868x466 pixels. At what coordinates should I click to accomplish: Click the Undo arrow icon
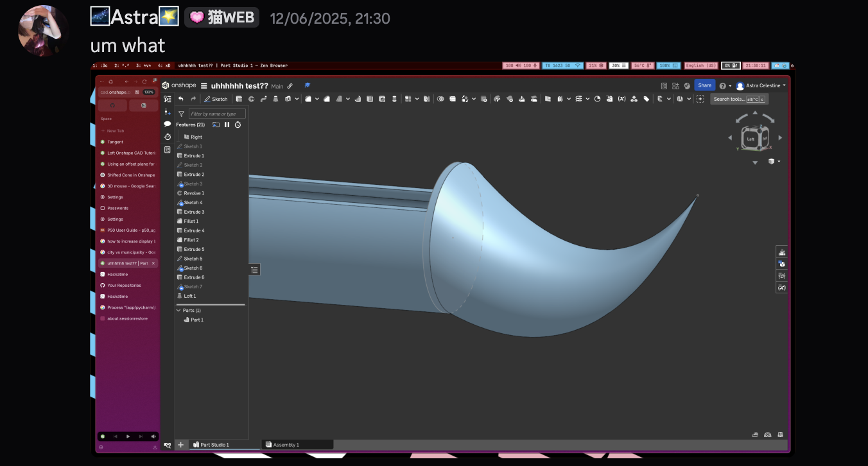click(x=181, y=99)
